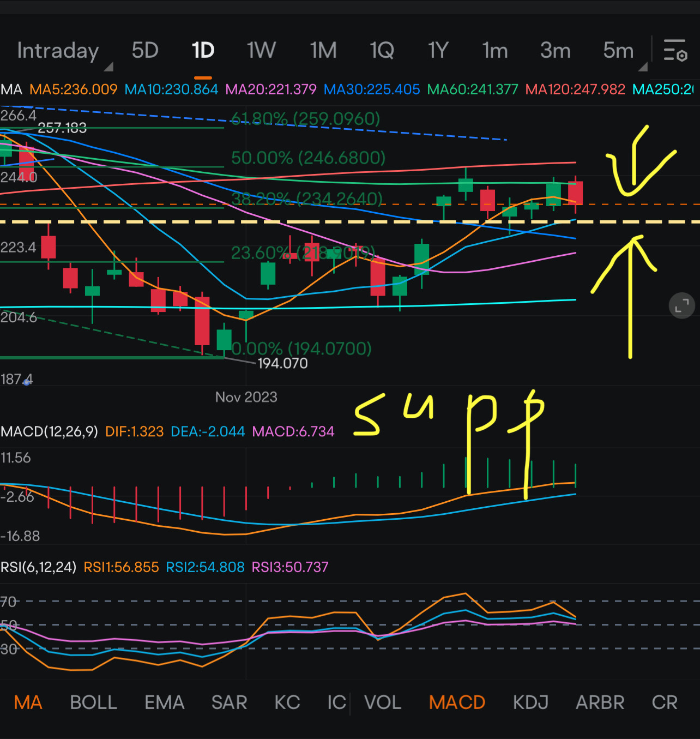Choose the 1Q quarterly timeframe
Image resolution: width=700 pixels, height=739 pixels.
pyautogui.click(x=382, y=51)
